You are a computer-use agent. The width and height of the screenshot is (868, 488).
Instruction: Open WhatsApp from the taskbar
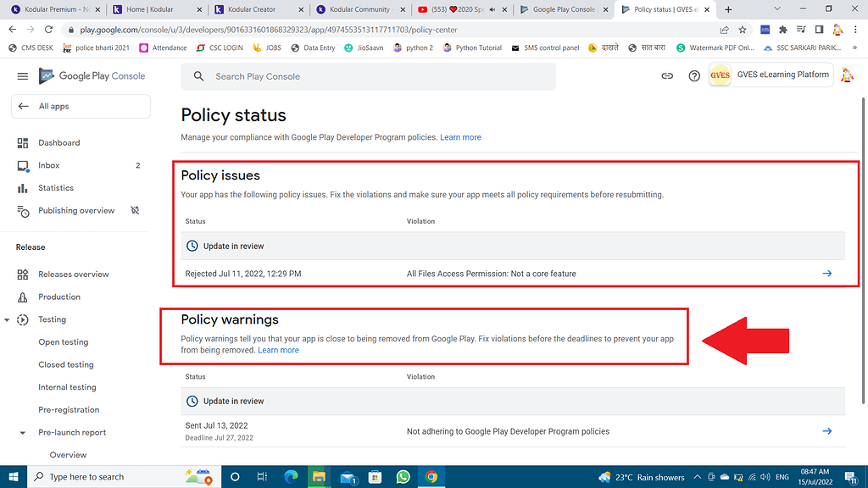pos(403,477)
